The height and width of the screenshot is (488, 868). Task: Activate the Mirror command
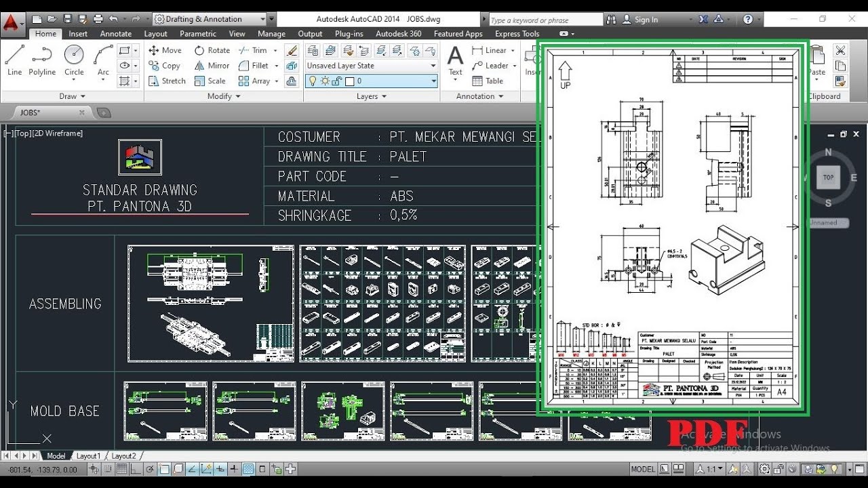212,66
